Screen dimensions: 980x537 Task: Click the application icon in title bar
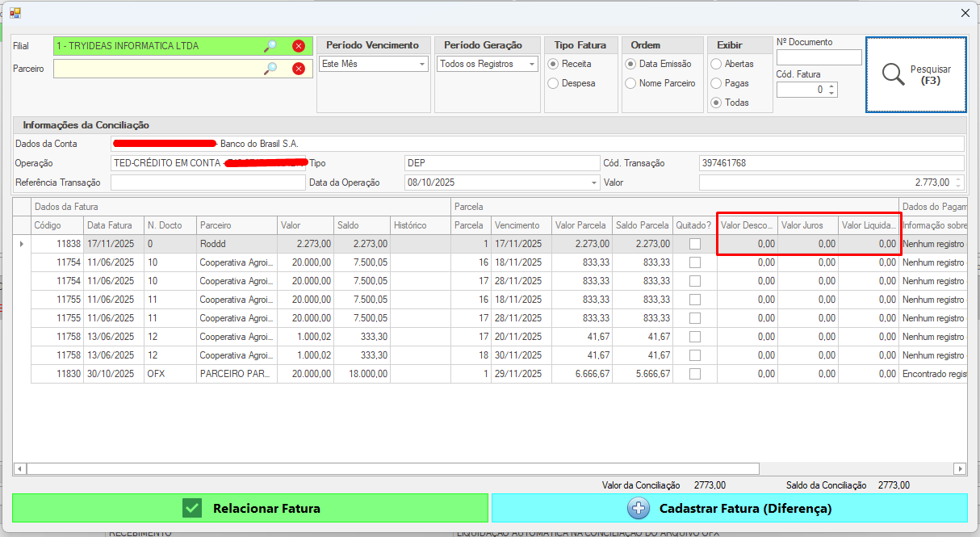(15, 13)
